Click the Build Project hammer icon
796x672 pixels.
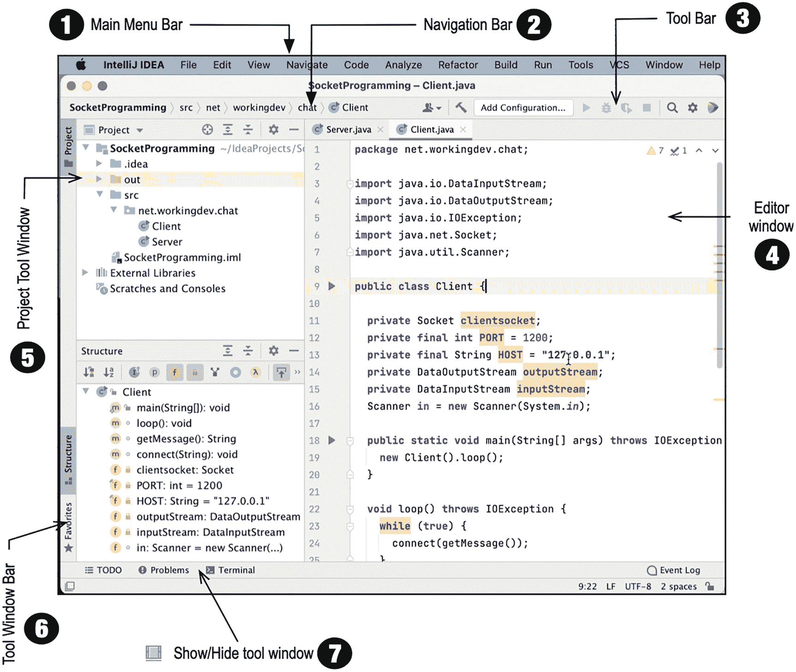click(x=461, y=107)
